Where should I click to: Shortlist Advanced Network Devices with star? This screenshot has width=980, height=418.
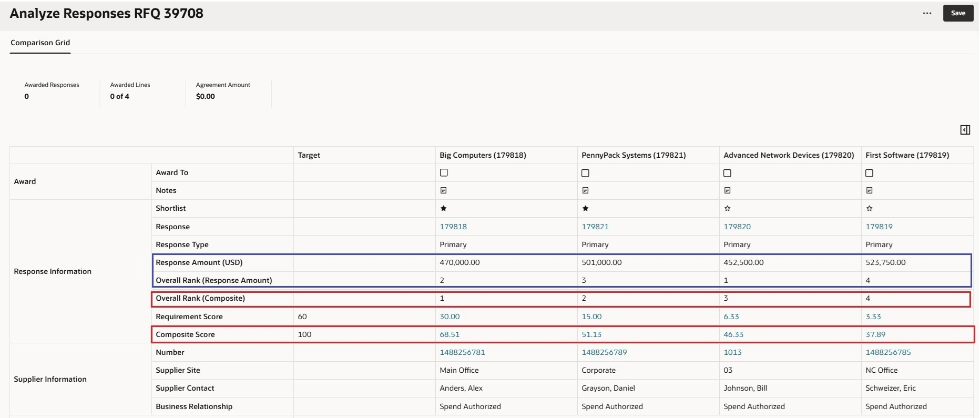(x=728, y=208)
